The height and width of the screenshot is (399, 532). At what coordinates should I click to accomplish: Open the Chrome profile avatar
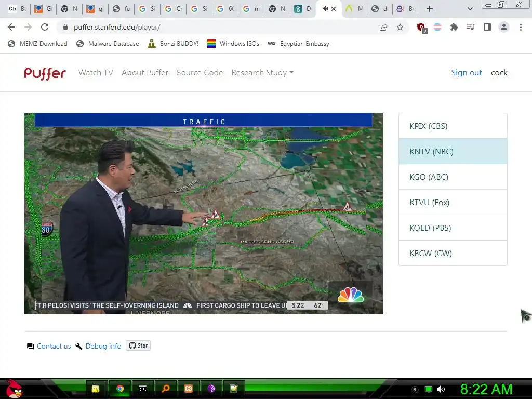click(504, 27)
